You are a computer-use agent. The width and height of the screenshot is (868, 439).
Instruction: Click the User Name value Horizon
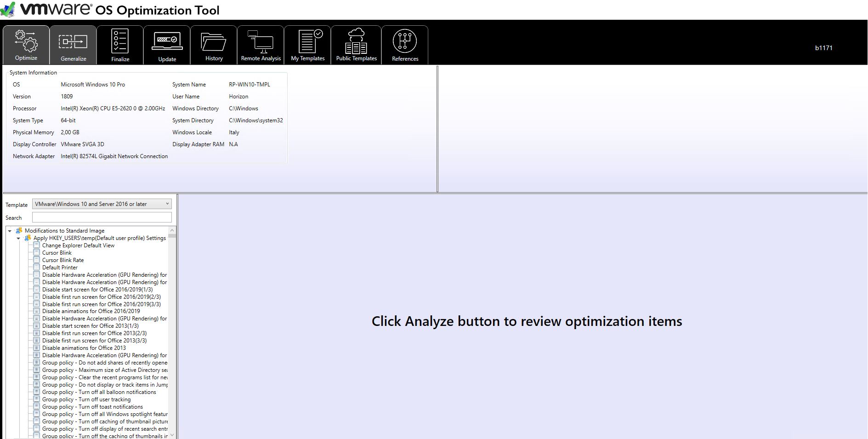click(238, 96)
